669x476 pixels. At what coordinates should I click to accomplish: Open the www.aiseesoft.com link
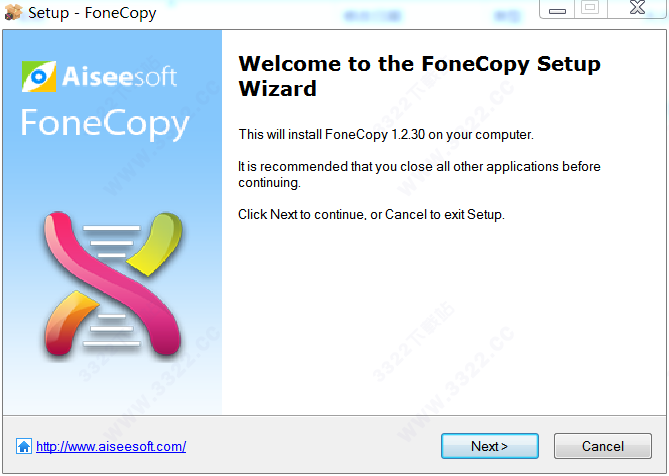click(111, 447)
